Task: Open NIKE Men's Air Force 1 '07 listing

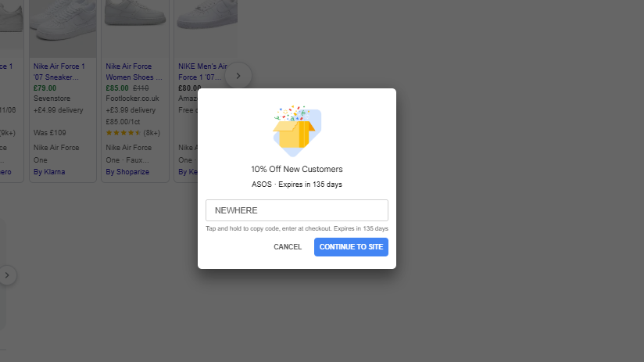Action: click(x=202, y=71)
